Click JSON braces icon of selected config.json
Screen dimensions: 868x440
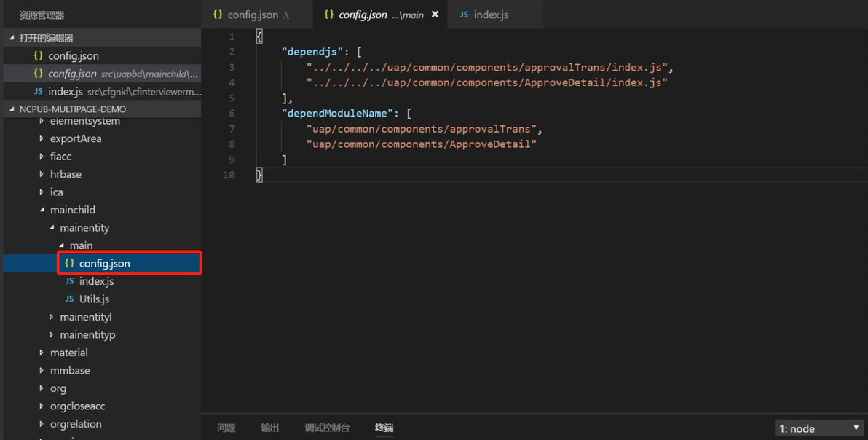tap(69, 264)
